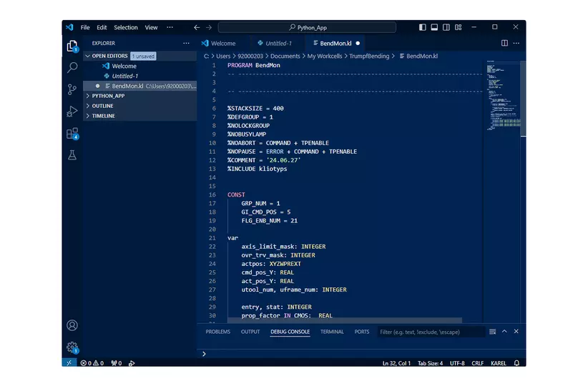Viewport: 588px width, 386px height.
Task: Toggle the secondary side bar layout
Action: pyautogui.click(x=446, y=27)
